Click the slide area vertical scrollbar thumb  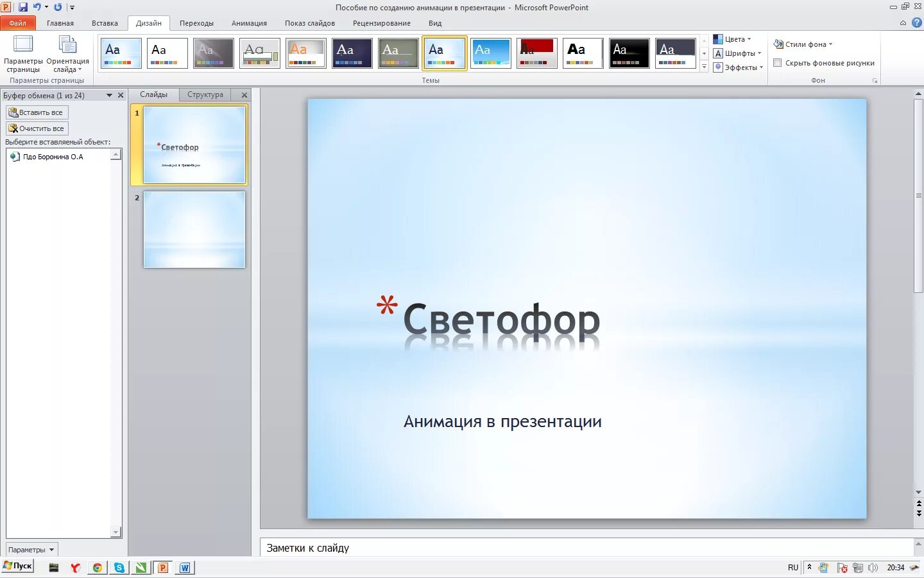(919, 196)
